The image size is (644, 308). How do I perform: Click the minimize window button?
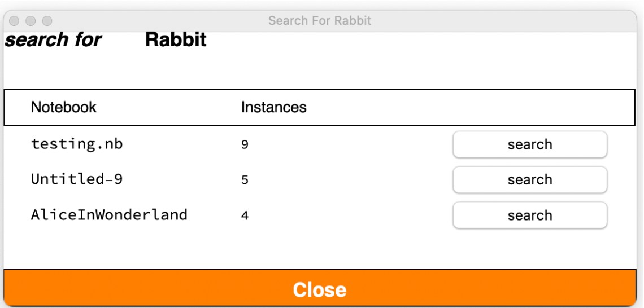tap(31, 21)
